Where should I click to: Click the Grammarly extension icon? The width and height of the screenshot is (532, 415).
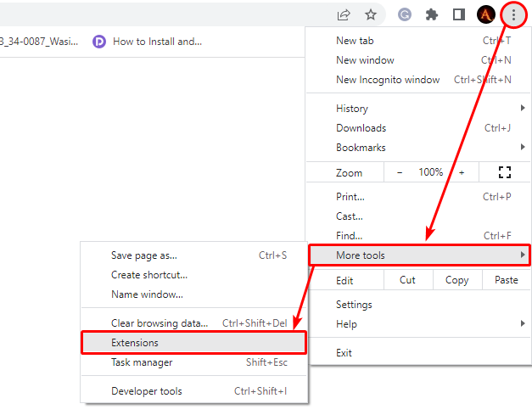coord(406,14)
